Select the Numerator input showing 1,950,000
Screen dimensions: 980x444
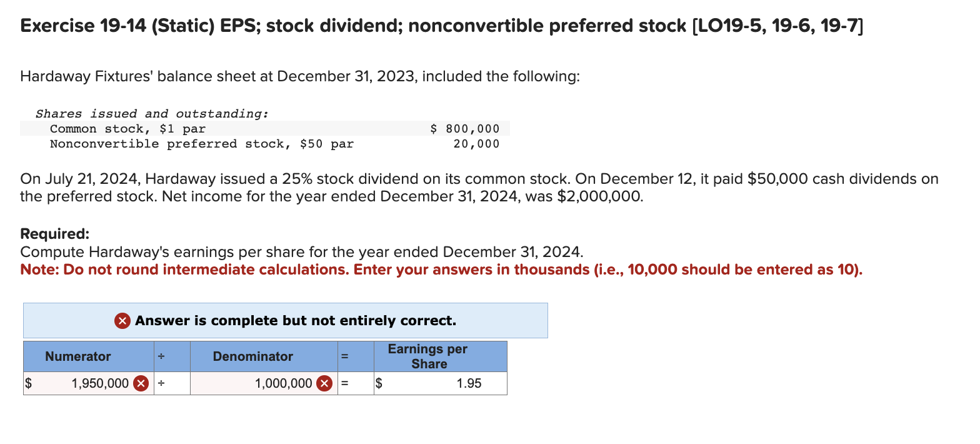point(100,383)
